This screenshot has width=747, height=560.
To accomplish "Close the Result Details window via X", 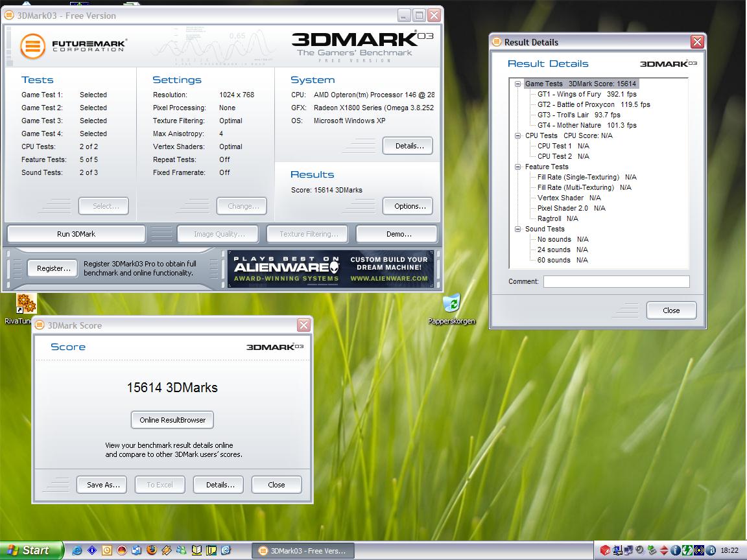I will tap(698, 42).
